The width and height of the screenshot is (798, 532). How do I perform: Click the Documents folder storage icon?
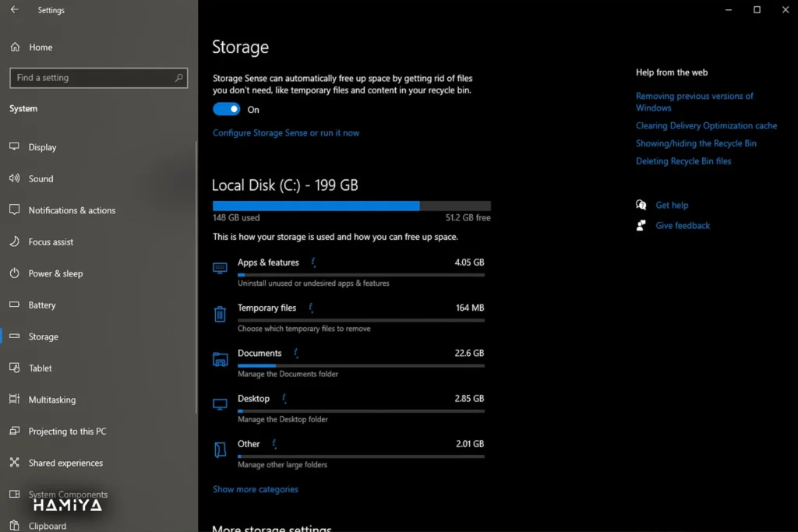(x=220, y=359)
